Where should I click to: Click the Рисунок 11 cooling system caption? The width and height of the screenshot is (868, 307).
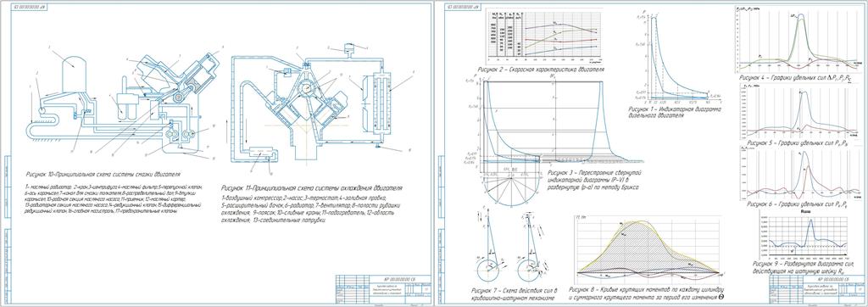[312, 188]
